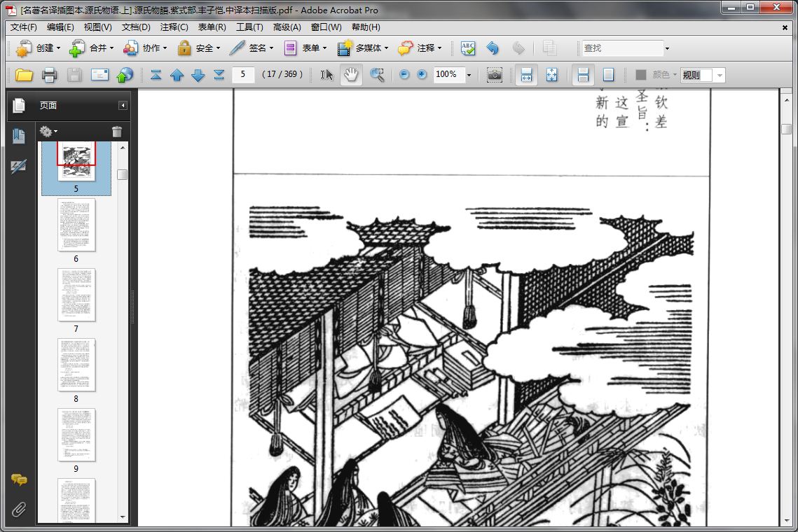Enable single page view mode
The height and width of the screenshot is (532, 798).
click(608, 76)
